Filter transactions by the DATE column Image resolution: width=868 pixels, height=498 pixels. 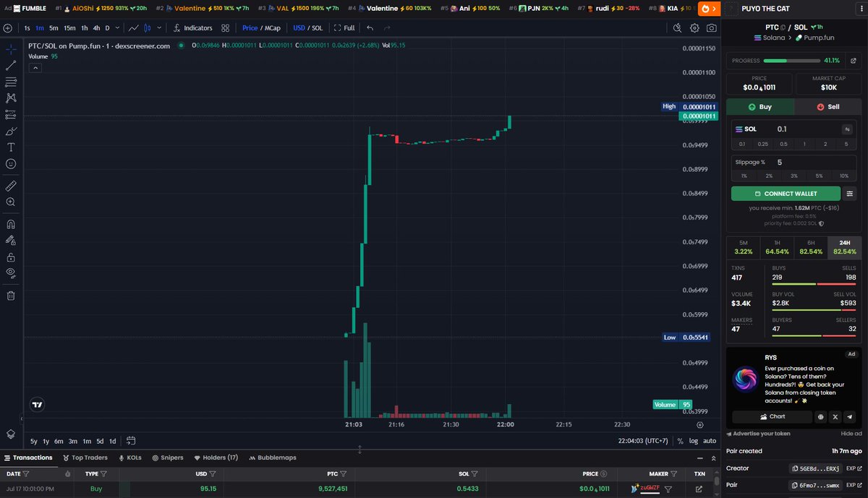(x=26, y=474)
